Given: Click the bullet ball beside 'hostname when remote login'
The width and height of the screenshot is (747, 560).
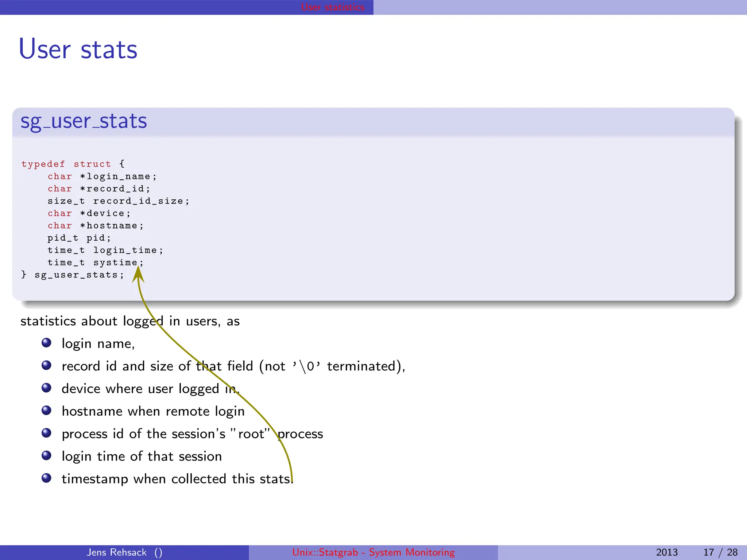Looking at the screenshot, I should click(46, 410).
